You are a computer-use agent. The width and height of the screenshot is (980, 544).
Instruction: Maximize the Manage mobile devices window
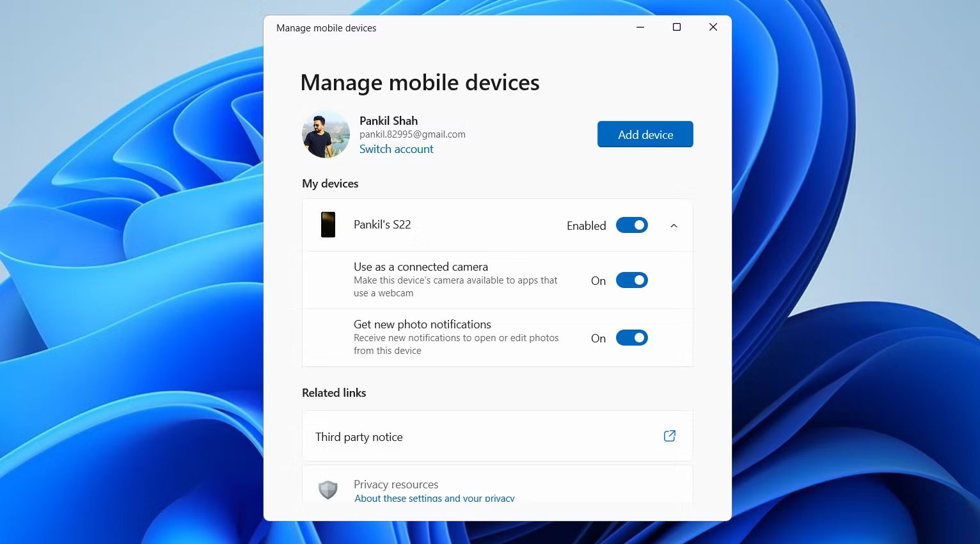click(676, 28)
